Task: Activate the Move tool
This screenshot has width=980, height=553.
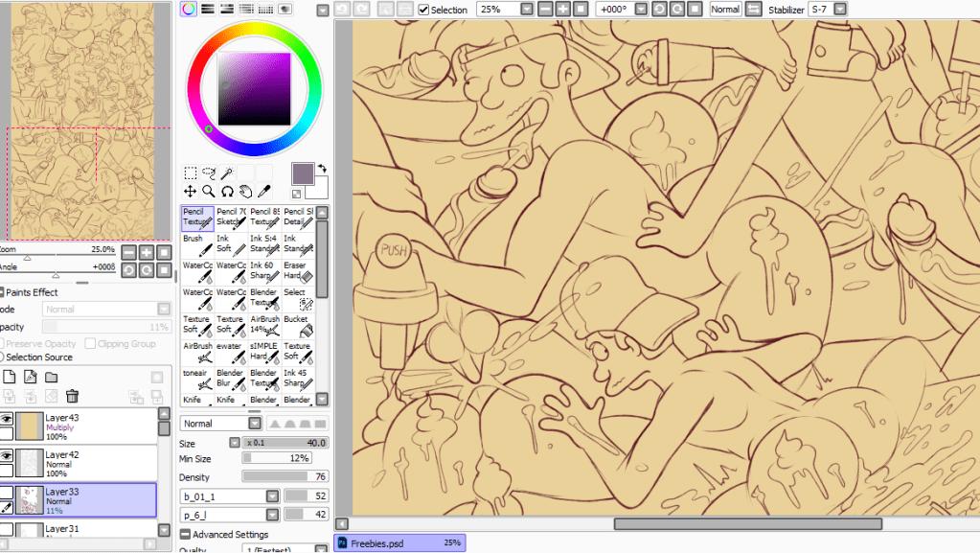Action: tap(191, 192)
